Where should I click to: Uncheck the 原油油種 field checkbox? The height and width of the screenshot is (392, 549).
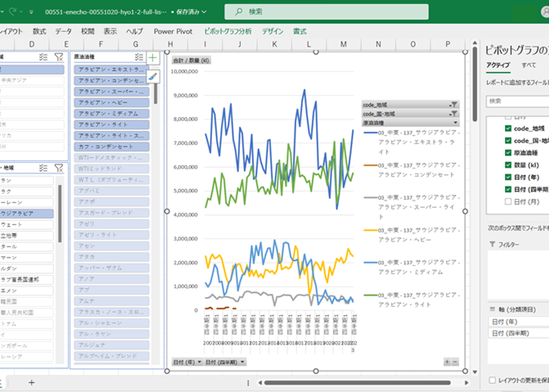click(x=508, y=153)
